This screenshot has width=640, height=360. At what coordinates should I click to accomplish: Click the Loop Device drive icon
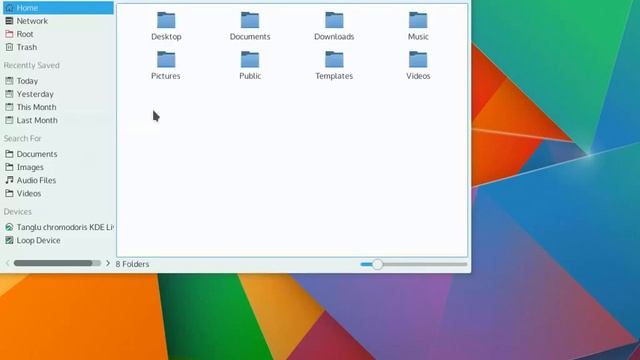pos(9,240)
